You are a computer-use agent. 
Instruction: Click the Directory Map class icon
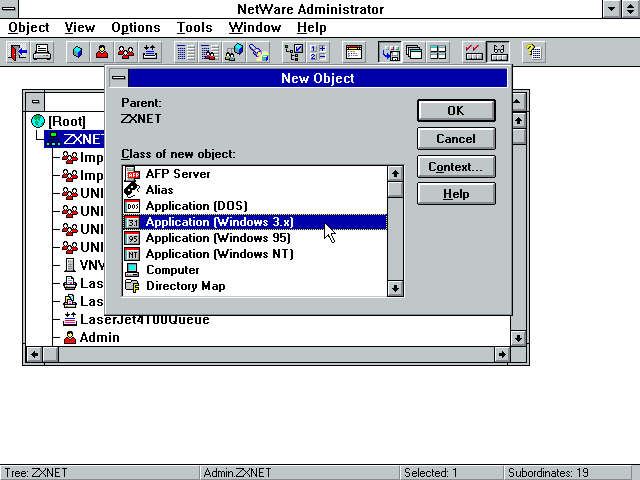point(132,286)
